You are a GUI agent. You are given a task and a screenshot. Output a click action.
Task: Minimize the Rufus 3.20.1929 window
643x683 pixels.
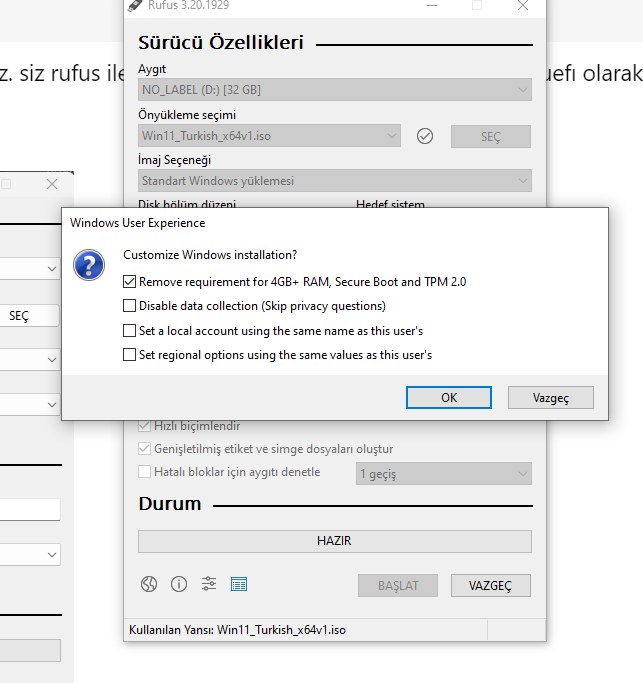[432, 5]
